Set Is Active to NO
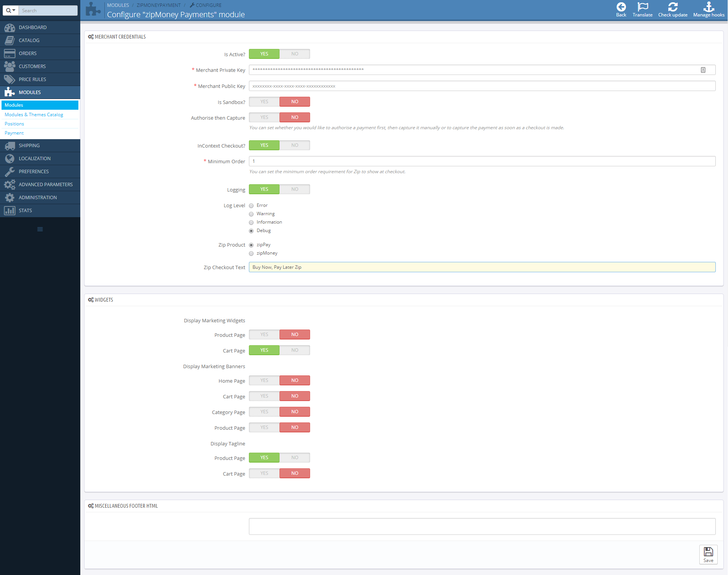The height and width of the screenshot is (575, 728). [x=295, y=54]
